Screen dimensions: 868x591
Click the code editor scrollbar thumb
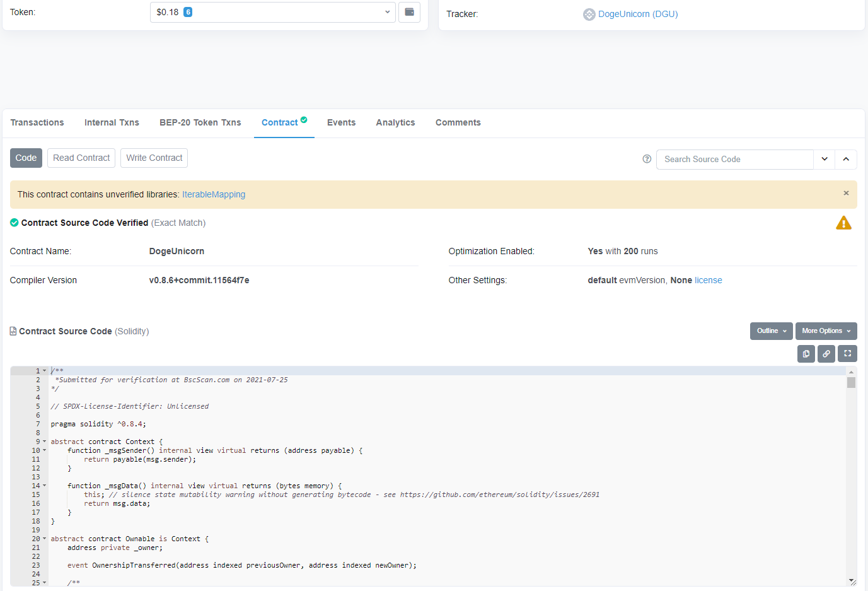coord(852,382)
